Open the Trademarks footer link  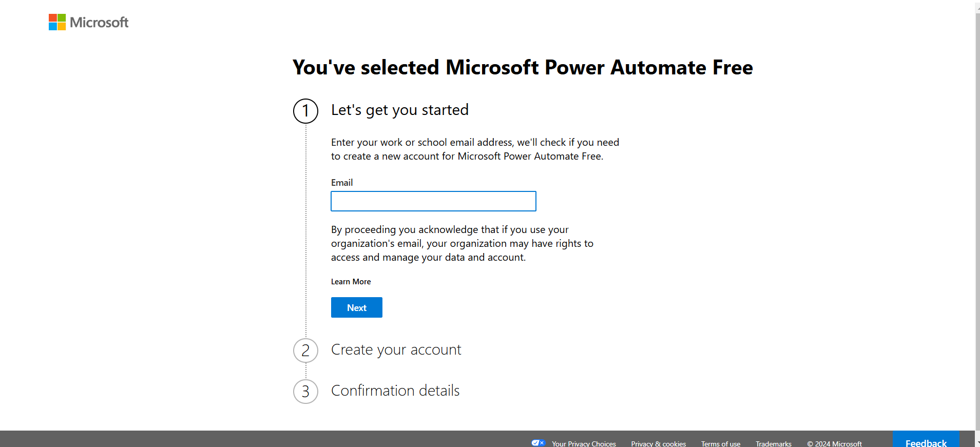click(773, 443)
